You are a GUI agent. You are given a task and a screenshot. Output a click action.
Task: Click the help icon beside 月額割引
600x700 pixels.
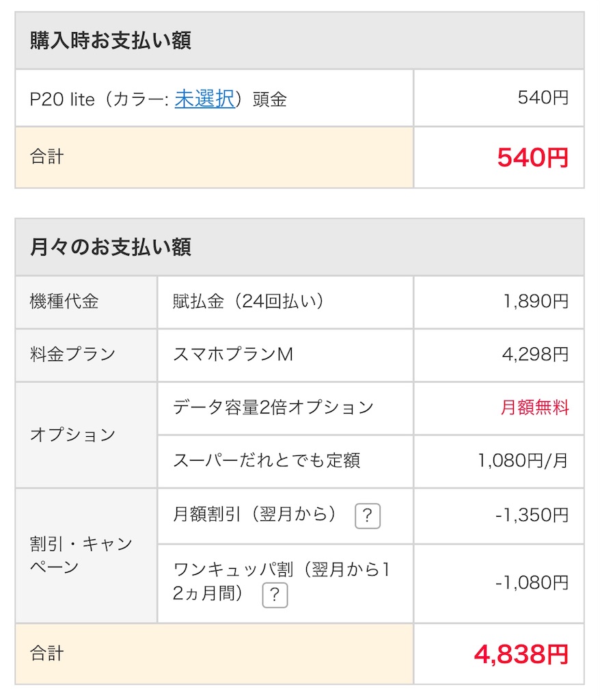tap(368, 516)
